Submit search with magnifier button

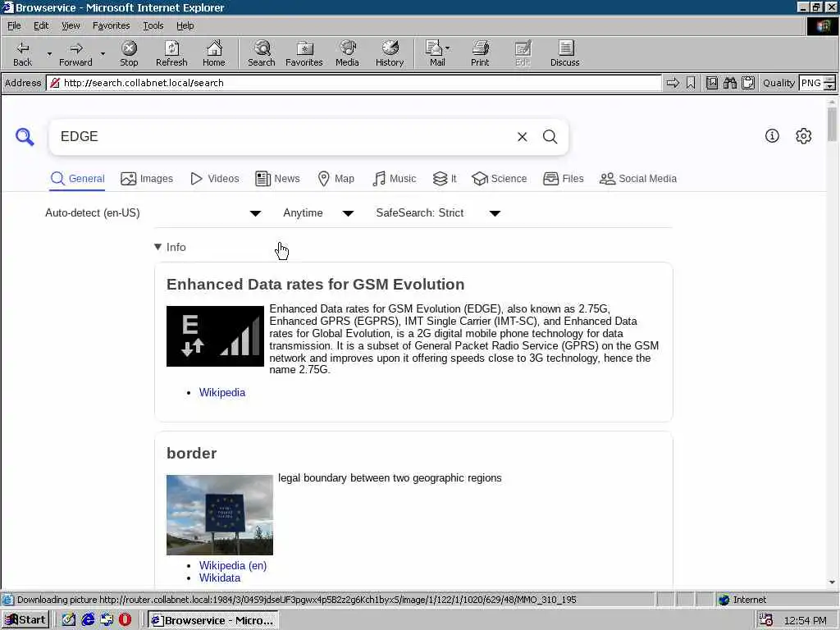(x=550, y=137)
